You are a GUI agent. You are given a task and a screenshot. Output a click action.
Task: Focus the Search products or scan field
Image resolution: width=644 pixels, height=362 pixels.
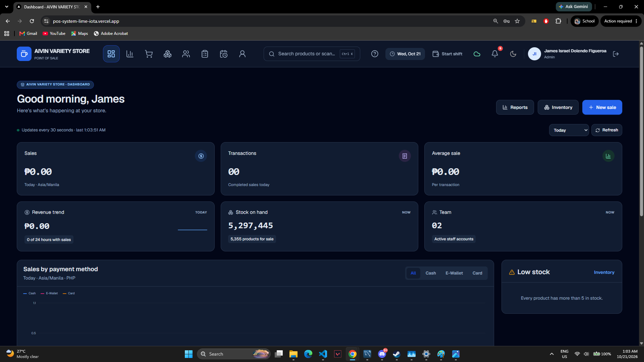click(x=312, y=54)
